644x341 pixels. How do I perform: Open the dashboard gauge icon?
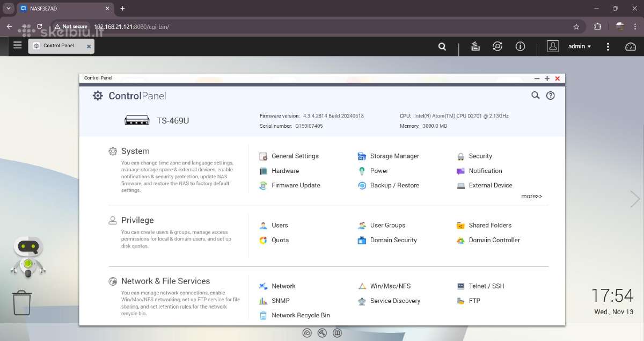(631, 47)
